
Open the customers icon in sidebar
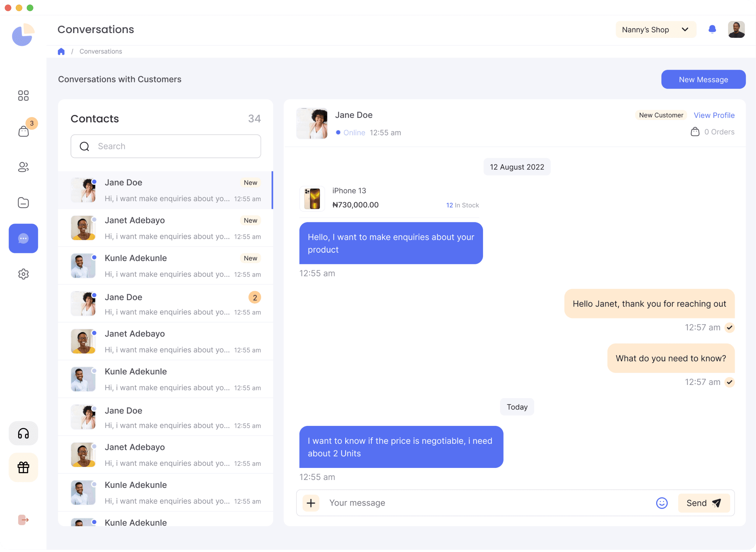[x=23, y=167]
